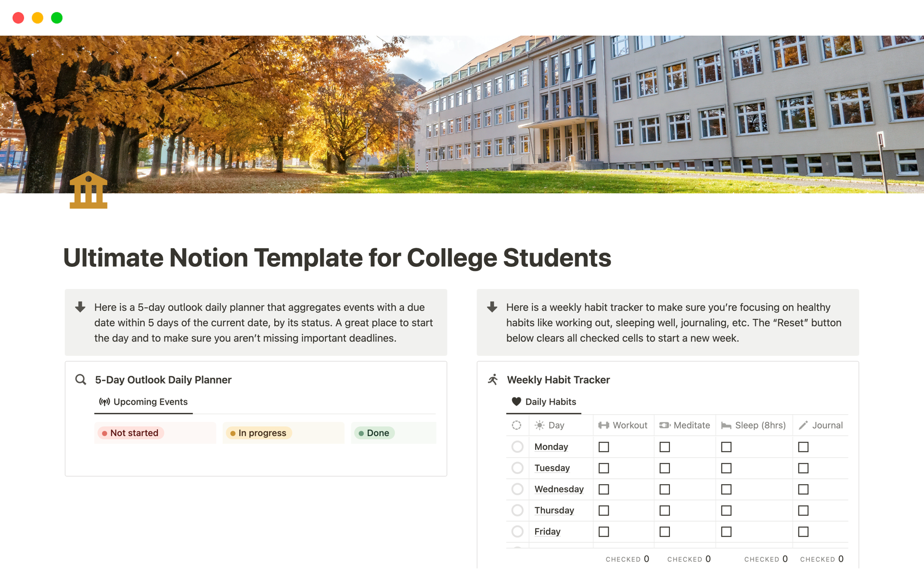Click the green Done status tag
924x578 pixels.
[x=374, y=433]
